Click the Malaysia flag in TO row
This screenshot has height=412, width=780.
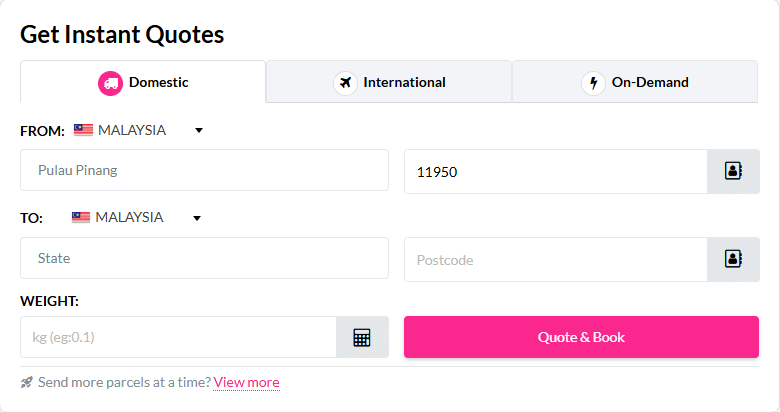[81, 217]
